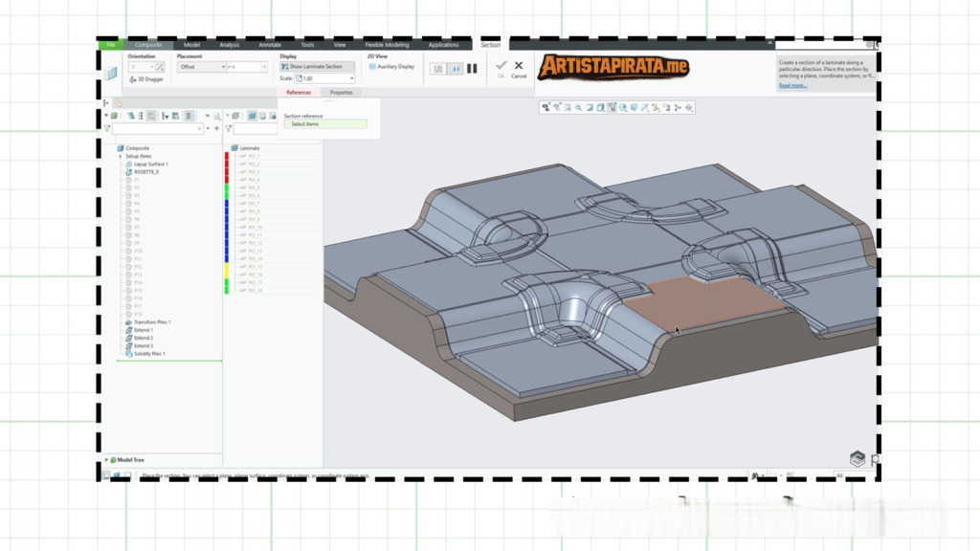Open the Flexible Modeling ribbon tab
Screen dimensions: 980x551
[386, 45]
